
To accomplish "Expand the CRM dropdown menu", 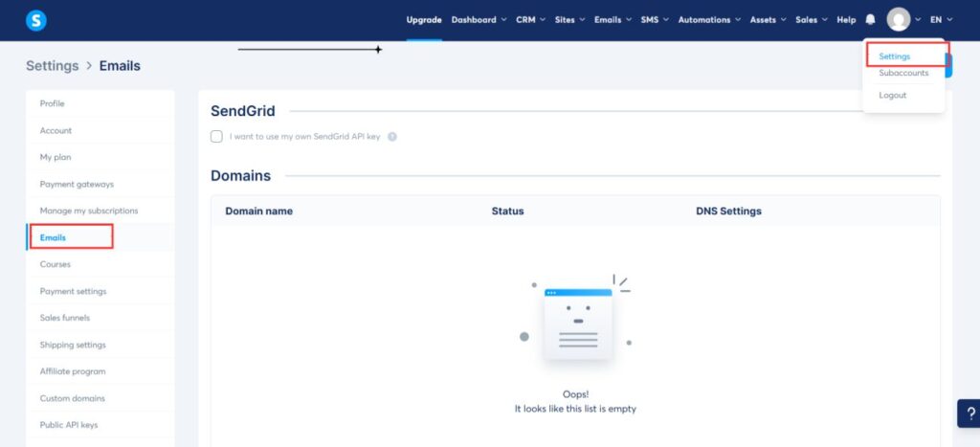I will point(530,20).
